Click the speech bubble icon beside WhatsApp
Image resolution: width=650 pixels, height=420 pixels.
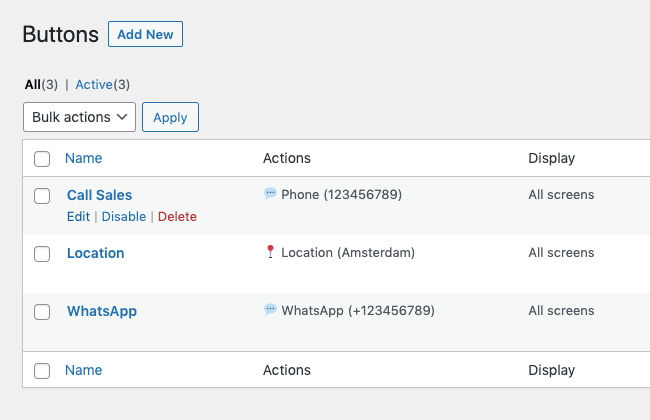270,310
